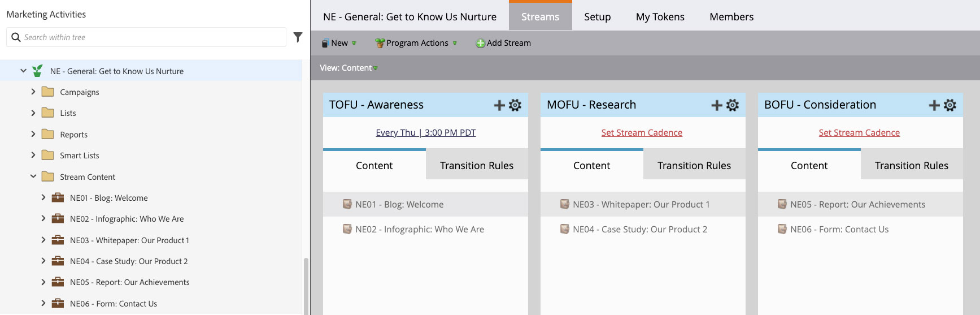Select NE04 - Case Study: Our Product 2 tree row
This screenshot has width=980, height=315.
click(x=151, y=261)
